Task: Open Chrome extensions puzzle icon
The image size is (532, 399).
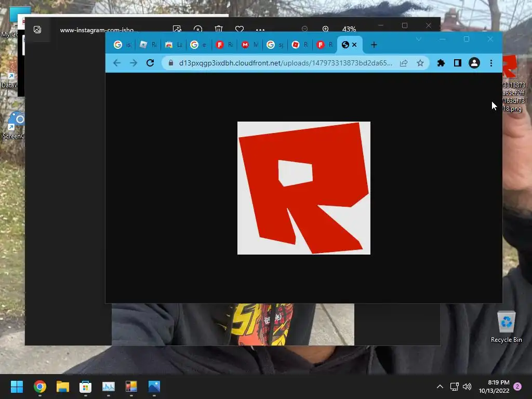Action: pyautogui.click(x=441, y=63)
